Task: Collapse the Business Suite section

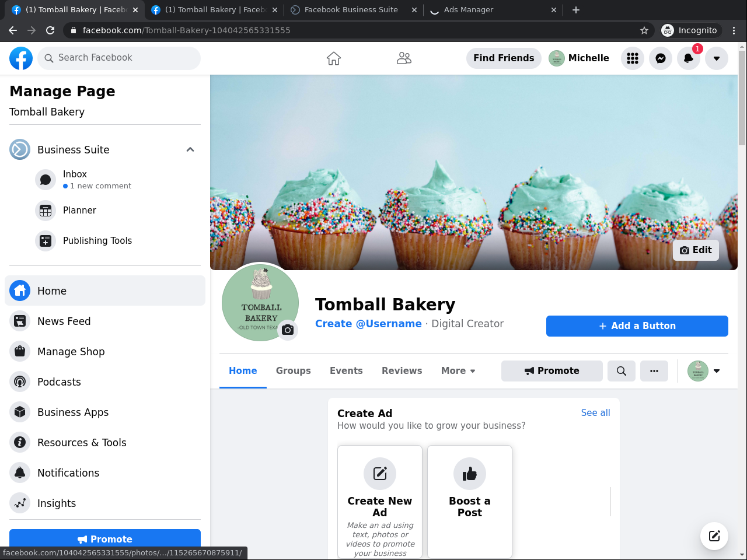Action: (x=190, y=149)
